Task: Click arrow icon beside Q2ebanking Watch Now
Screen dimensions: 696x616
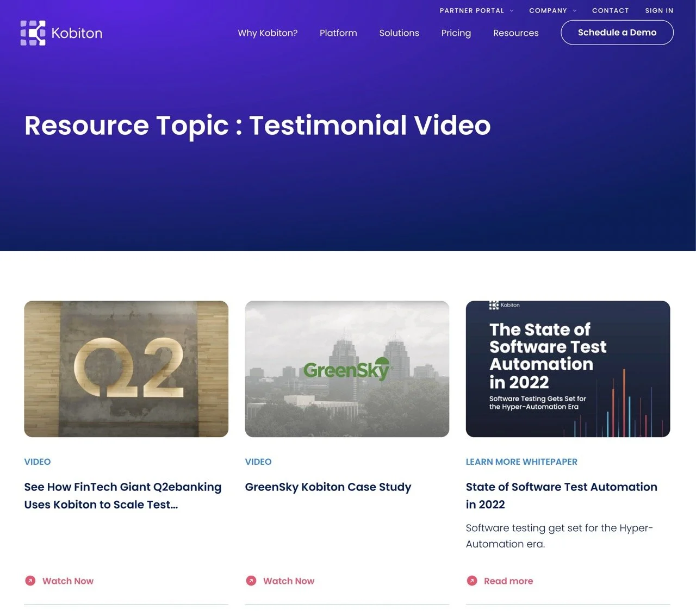Action: pyautogui.click(x=30, y=581)
